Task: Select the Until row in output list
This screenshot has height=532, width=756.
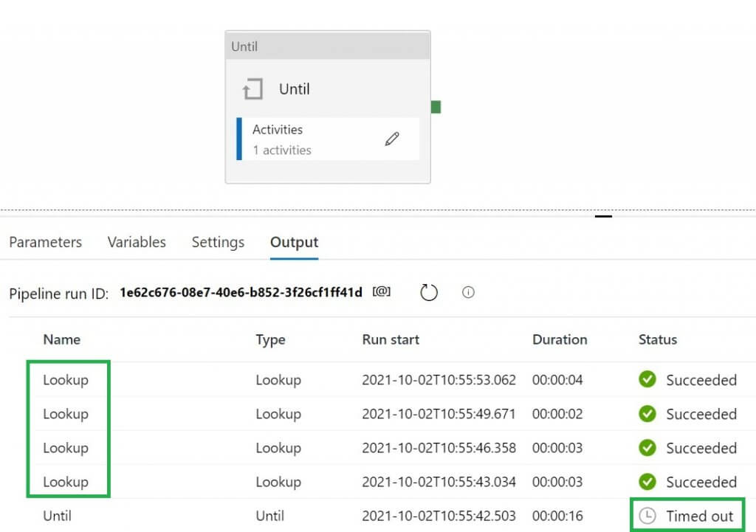Action: (58, 516)
